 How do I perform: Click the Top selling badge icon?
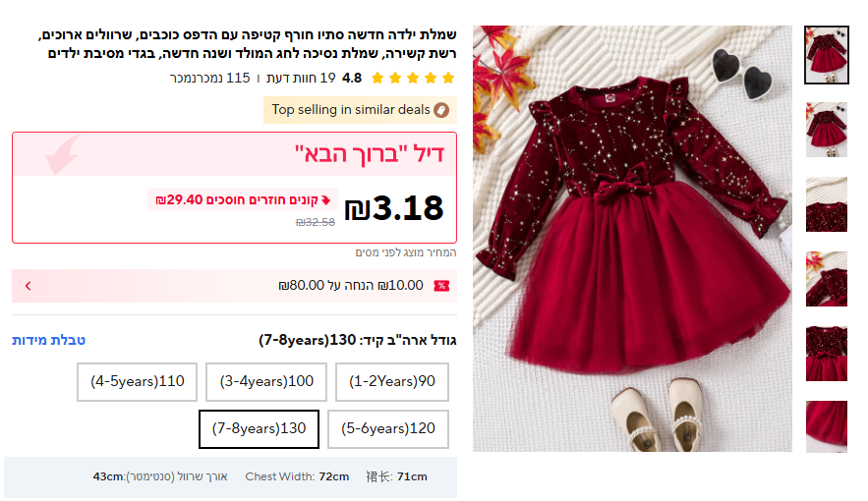pos(441,110)
